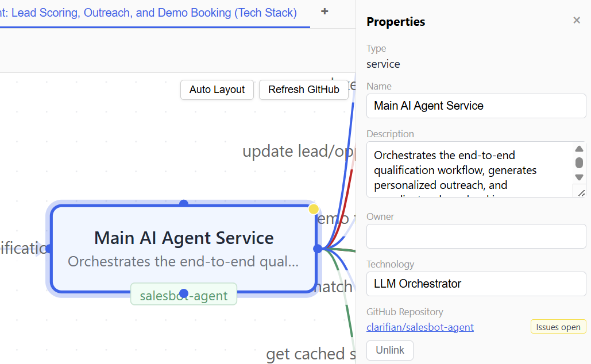Click the top connection handle of Main AI Agent Service
Image resolution: width=591 pixels, height=364 pixels.
[x=183, y=204]
